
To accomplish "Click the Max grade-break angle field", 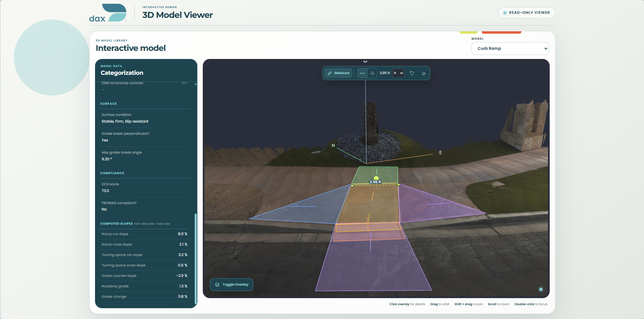I will click(x=144, y=156).
